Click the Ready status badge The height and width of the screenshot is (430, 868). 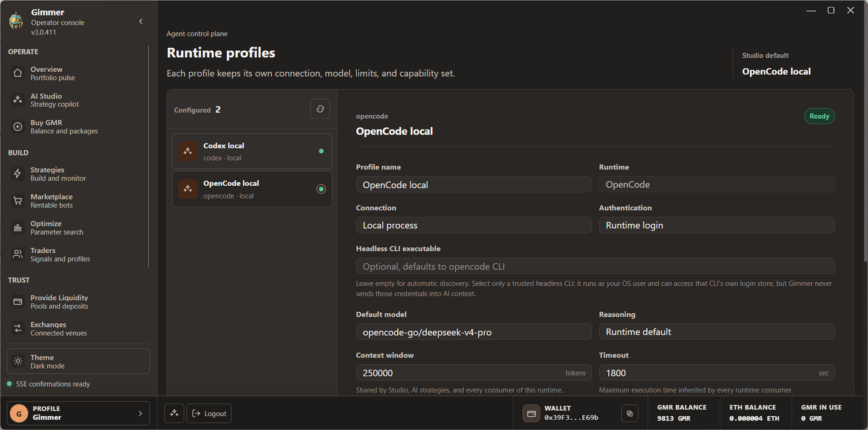(x=819, y=116)
